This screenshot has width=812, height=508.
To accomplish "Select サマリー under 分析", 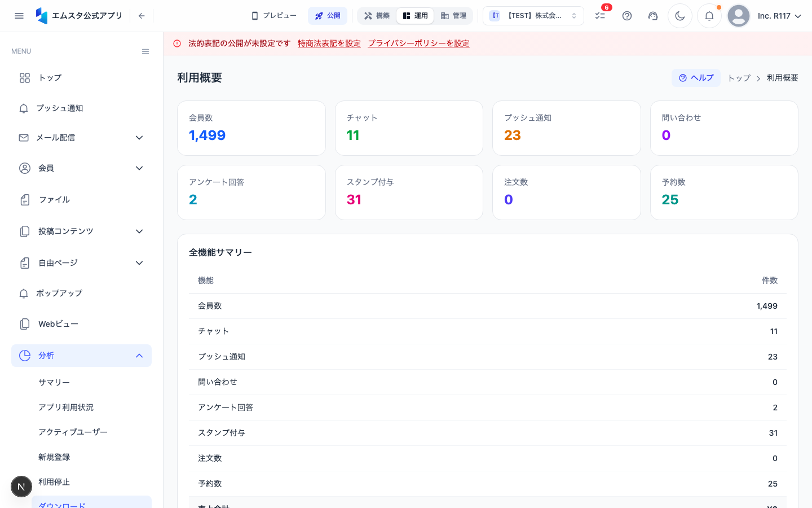I will click(91, 383).
